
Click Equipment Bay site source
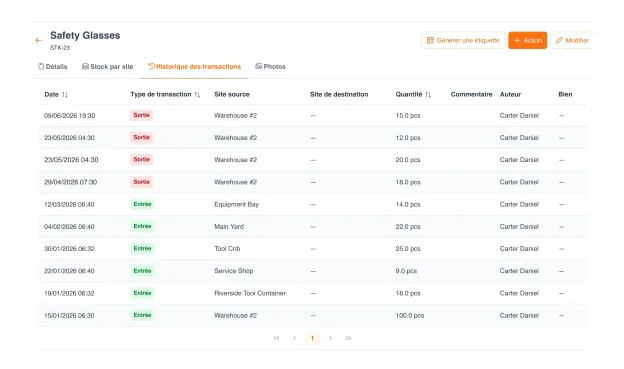pyautogui.click(x=236, y=204)
